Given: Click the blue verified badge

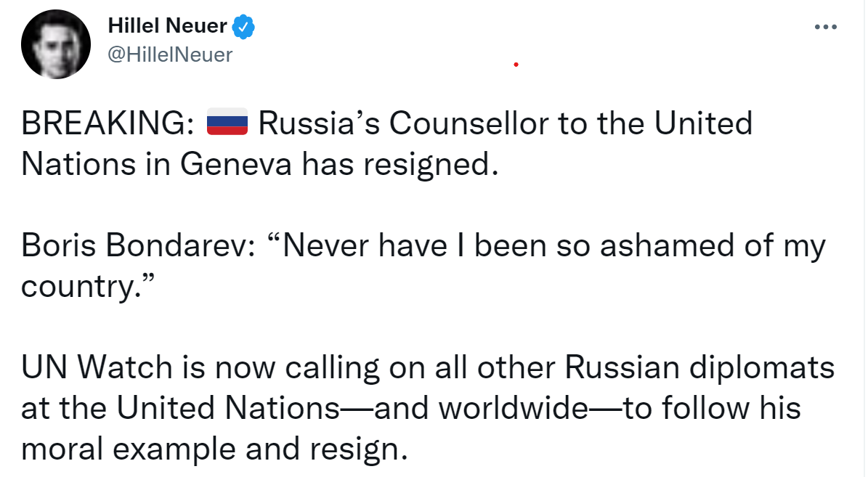Looking at the screenshot, I should (243, 28).
